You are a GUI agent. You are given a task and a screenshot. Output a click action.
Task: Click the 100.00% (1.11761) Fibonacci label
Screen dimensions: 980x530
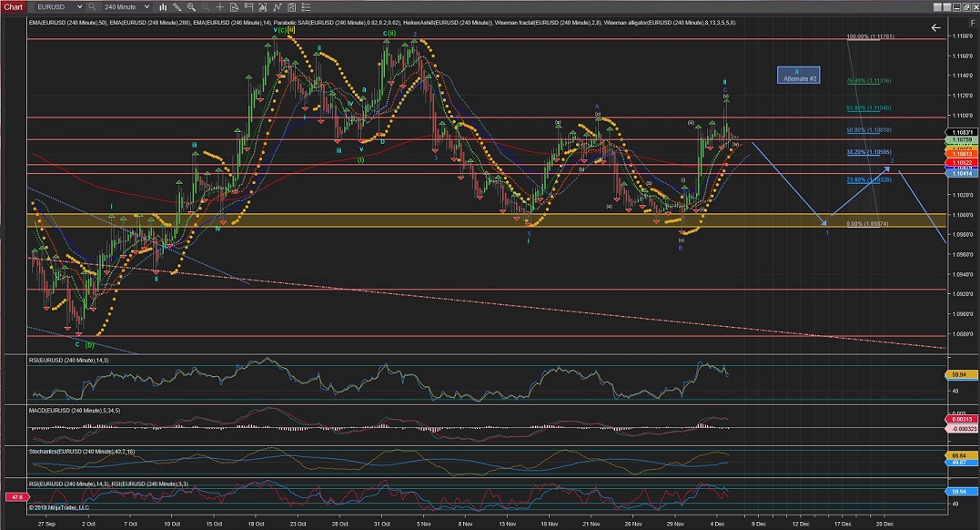pos(870,37)
